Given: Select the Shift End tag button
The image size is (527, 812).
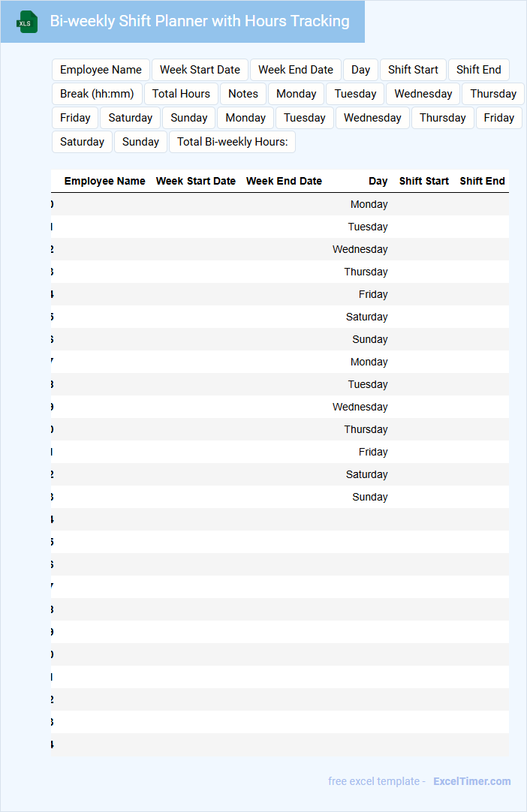Looking at the screenshot, I should [478, 70].
